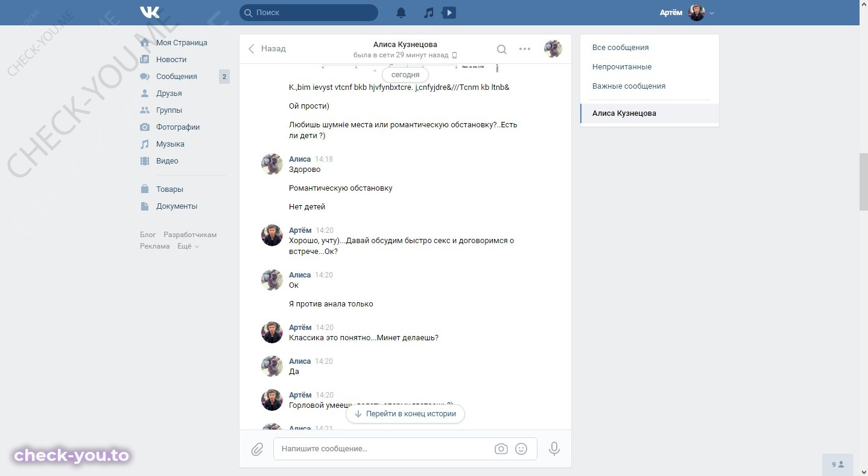Search within the conversation with the magnifier icon
Image resolution: width=868 pixels, height=476 pixels.
(x=502, y=49)
